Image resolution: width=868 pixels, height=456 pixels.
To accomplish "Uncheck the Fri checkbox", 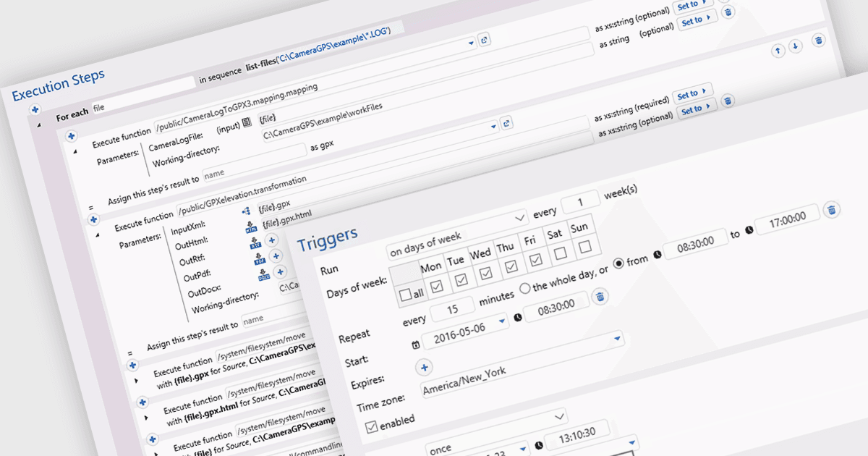I will pos(535,261).
